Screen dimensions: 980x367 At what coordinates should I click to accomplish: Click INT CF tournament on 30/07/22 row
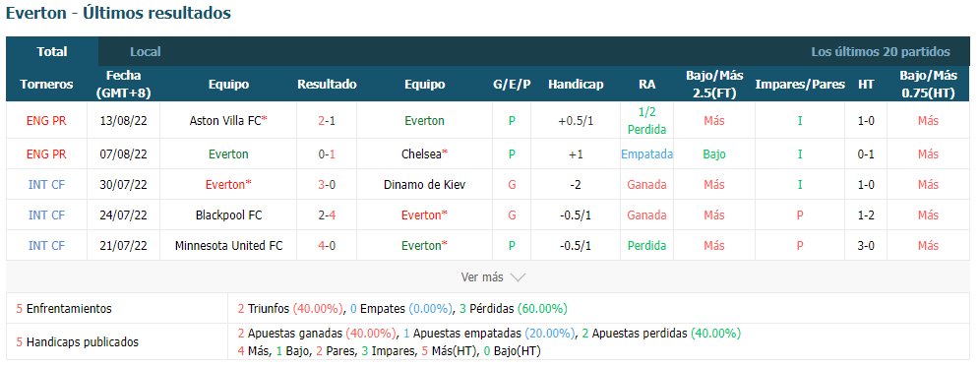46,184
